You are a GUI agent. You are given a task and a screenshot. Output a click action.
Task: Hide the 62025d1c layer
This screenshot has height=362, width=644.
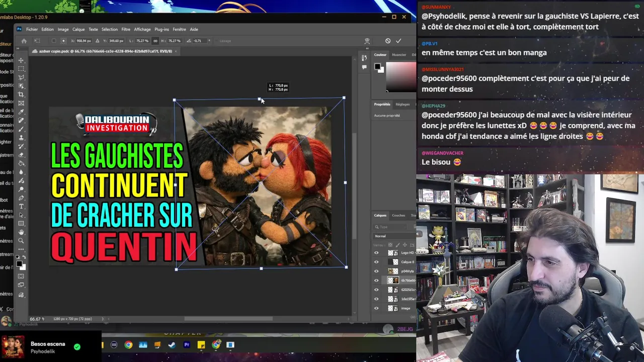(x=376, y=290)
